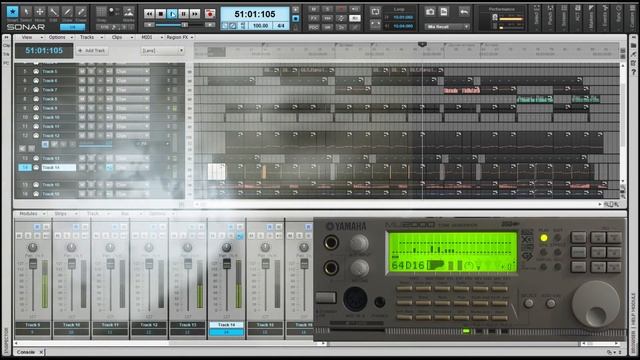Viewport: 640px width, 360px height.
Task: Select the Smart tool star icon
Action: point(12,11)
